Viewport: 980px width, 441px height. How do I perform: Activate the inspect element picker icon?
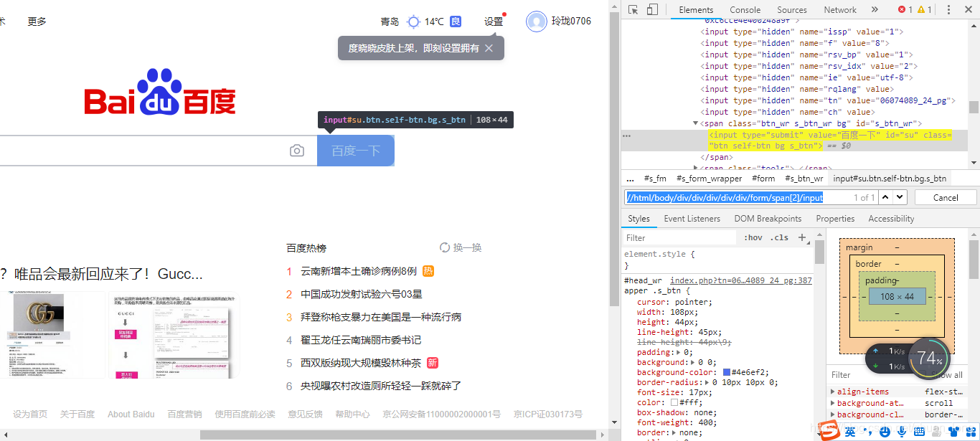(633, 9)
